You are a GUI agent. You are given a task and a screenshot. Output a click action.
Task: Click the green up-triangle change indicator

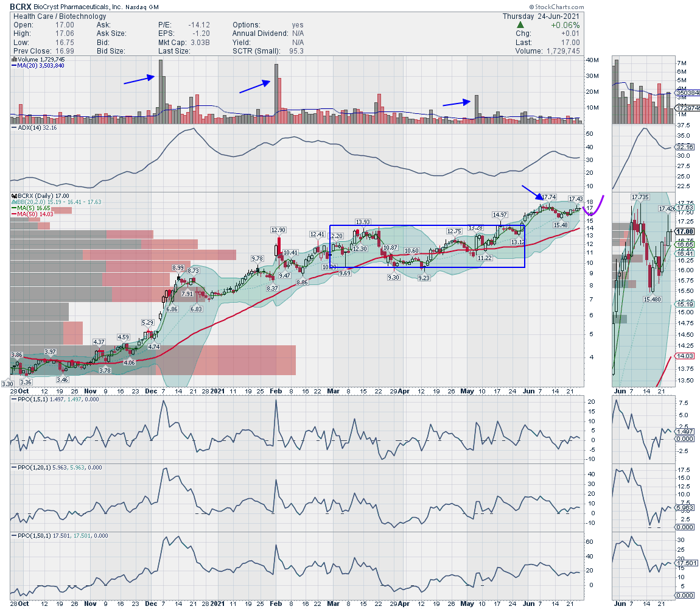point(520,25)
